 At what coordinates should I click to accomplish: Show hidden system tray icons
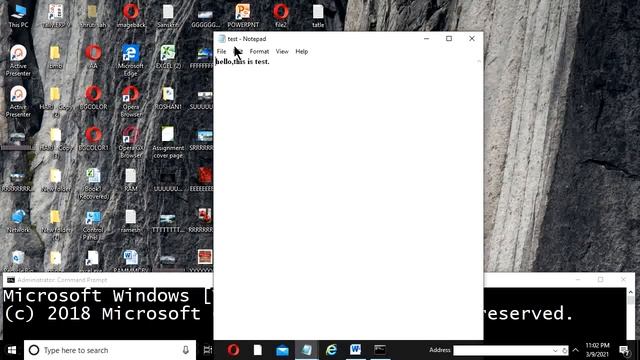[x=576, y=350]
